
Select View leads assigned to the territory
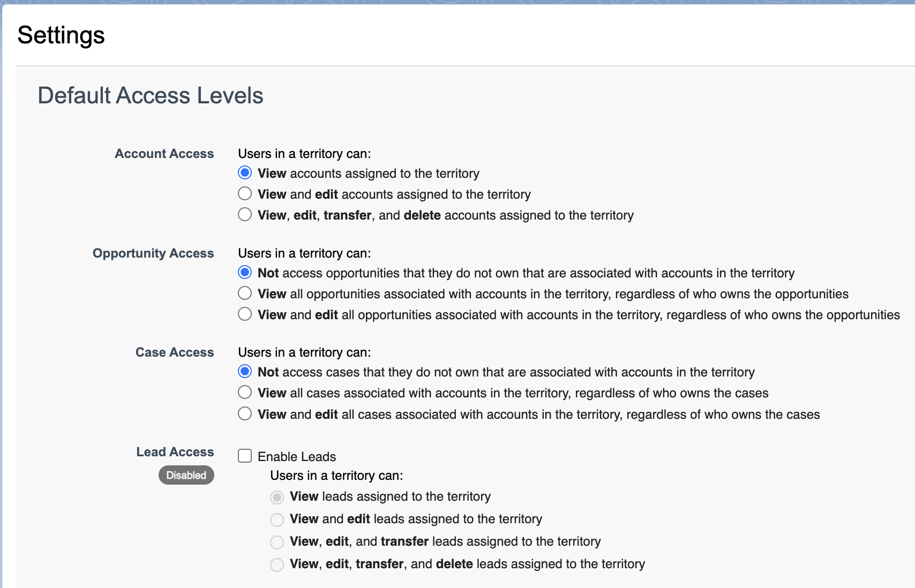pyautogui.click(x=277, y=497)
